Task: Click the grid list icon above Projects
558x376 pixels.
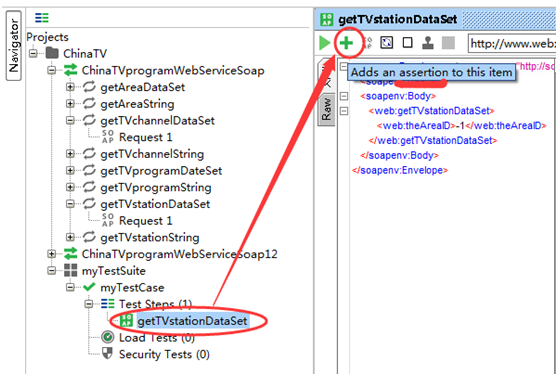Action: [x=42, y=17]
